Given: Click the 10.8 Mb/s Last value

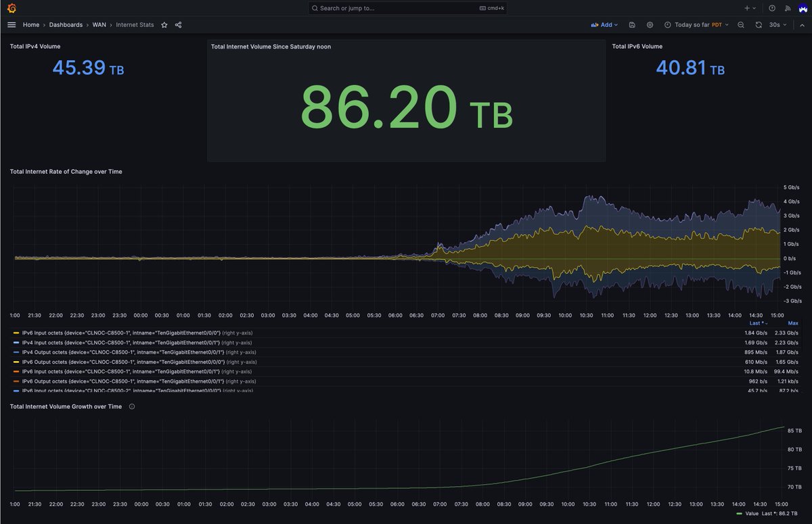Looking at the screenshot, I should (755, 371).
